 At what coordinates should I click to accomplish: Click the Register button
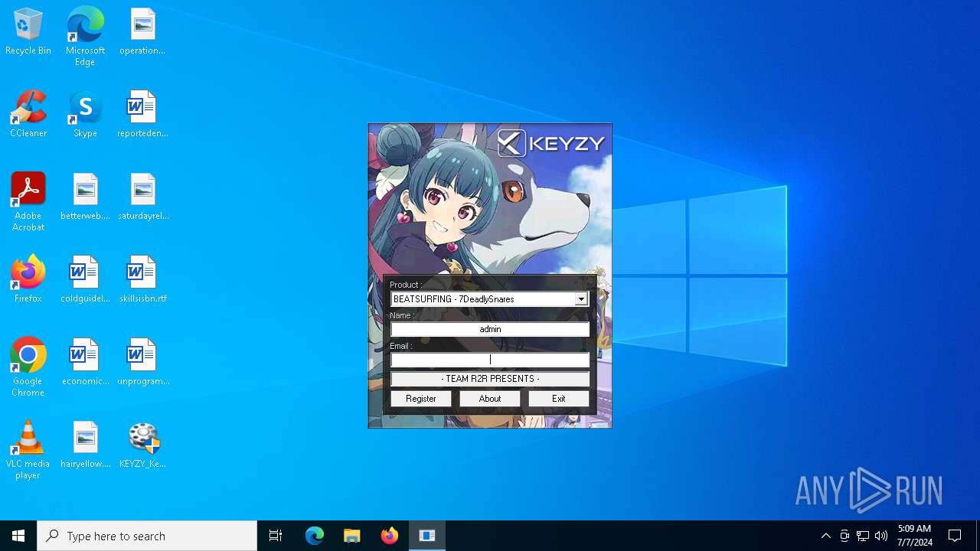pyautogui.click(x=421, y=399)
